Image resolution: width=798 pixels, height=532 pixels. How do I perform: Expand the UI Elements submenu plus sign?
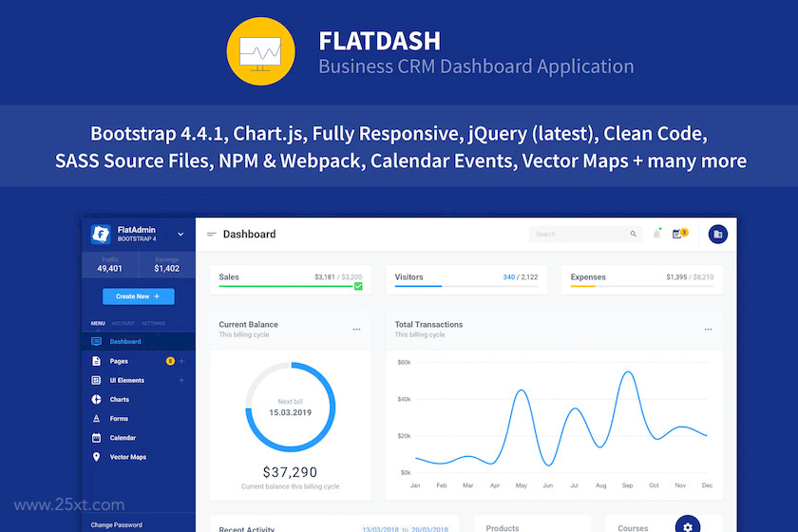(181, 380)
